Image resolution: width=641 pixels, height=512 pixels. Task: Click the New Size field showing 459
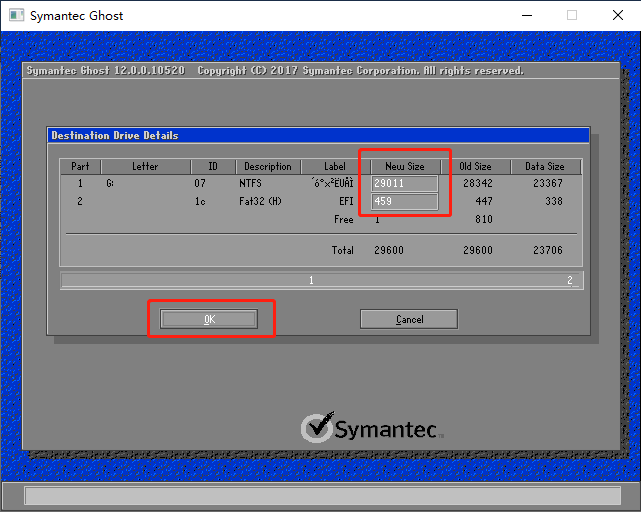tap(404, 201)
